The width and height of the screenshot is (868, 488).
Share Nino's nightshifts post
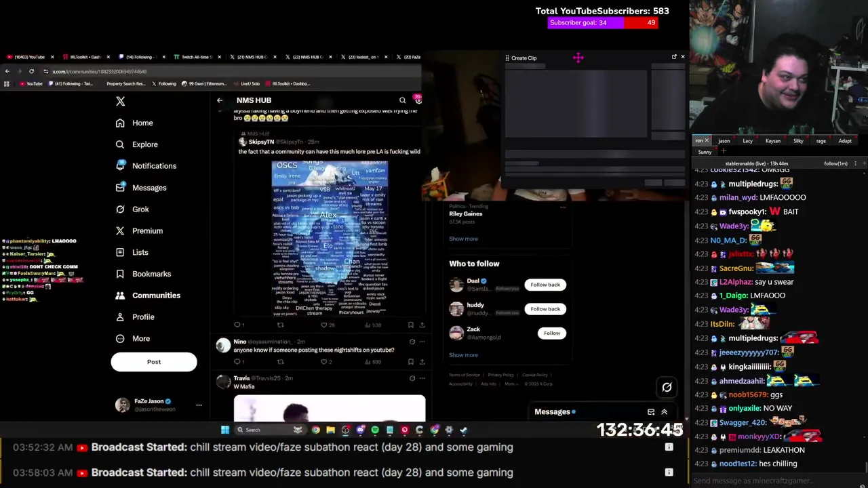[422, 362]
